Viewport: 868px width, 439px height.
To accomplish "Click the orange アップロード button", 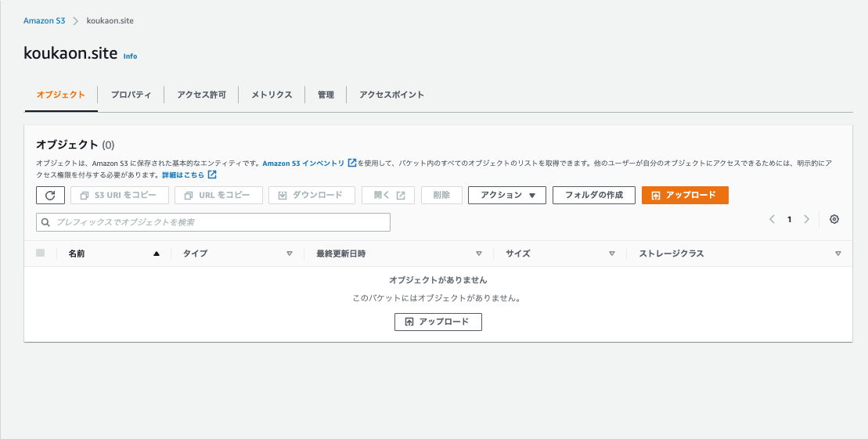I will click(x=685, y=195).
